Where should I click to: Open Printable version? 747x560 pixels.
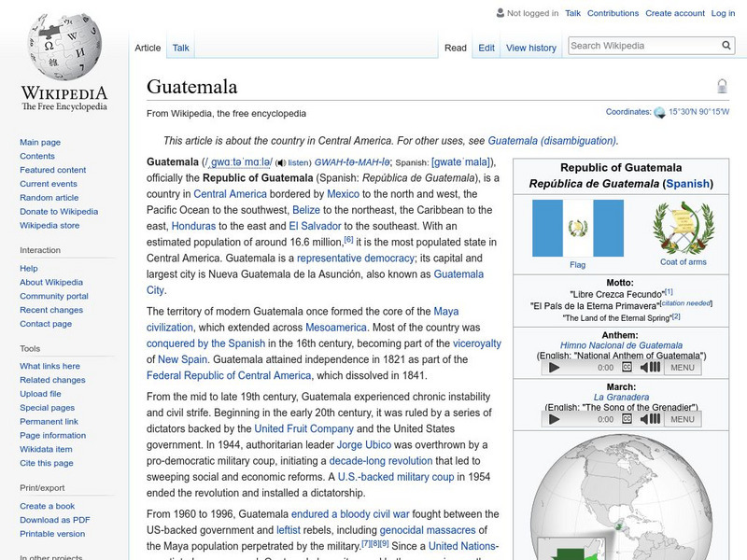(x=52, y=534)
